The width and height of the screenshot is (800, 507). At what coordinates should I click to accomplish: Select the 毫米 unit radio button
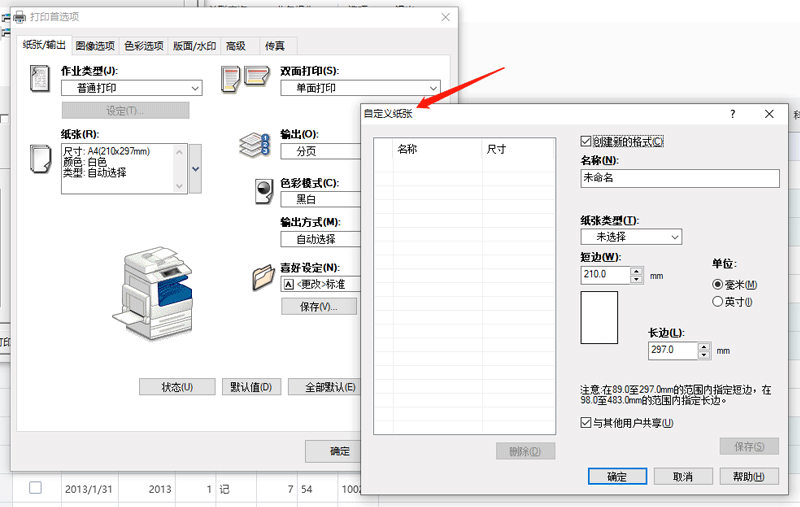(717, 284)
